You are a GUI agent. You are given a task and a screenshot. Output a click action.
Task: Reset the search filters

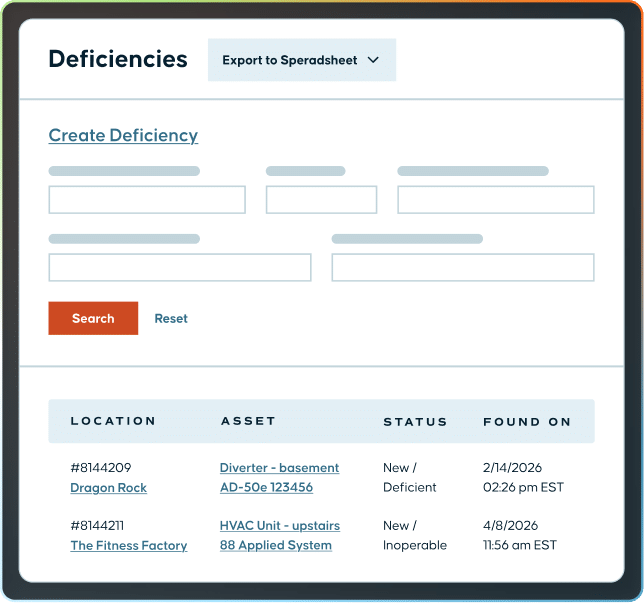(x=171, y=319)
